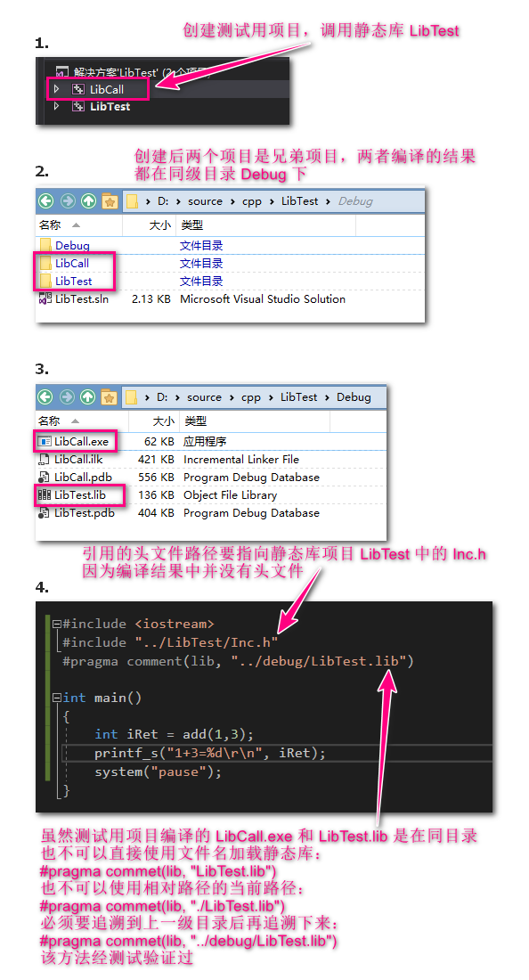Sort by 大小 column in LibCall.exe window
The image size is (529, 980).
pos(164,421)
